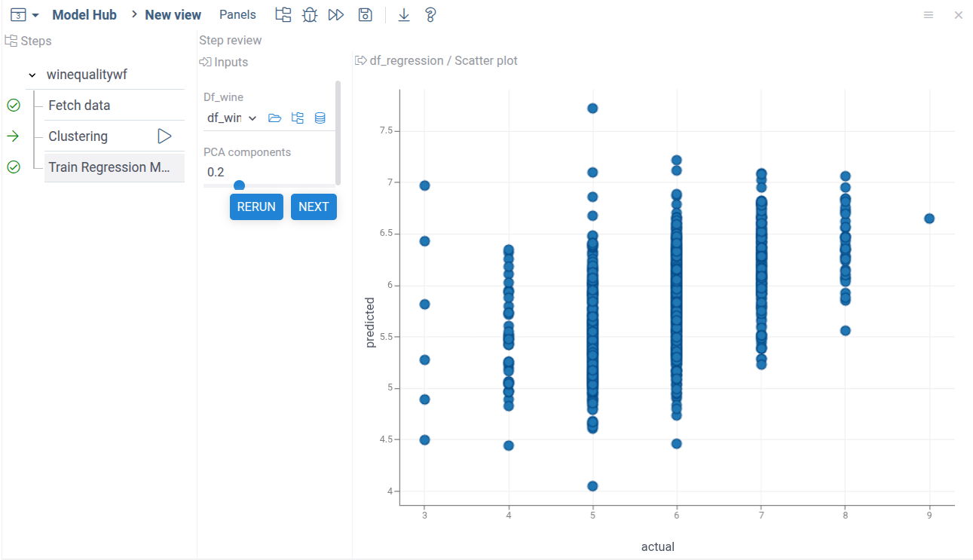Select the Fetch data step
Screen dimensions: 973x560
click(x=79, y=106)
